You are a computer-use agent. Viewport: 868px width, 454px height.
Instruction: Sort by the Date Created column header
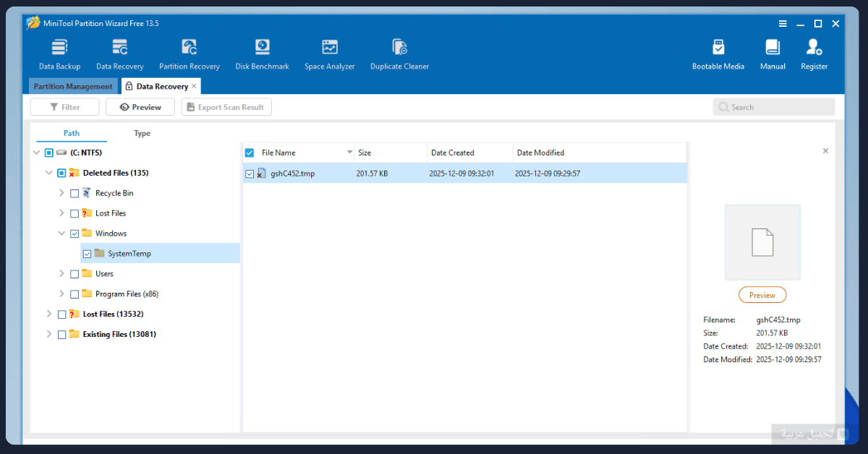click(470, 153)
